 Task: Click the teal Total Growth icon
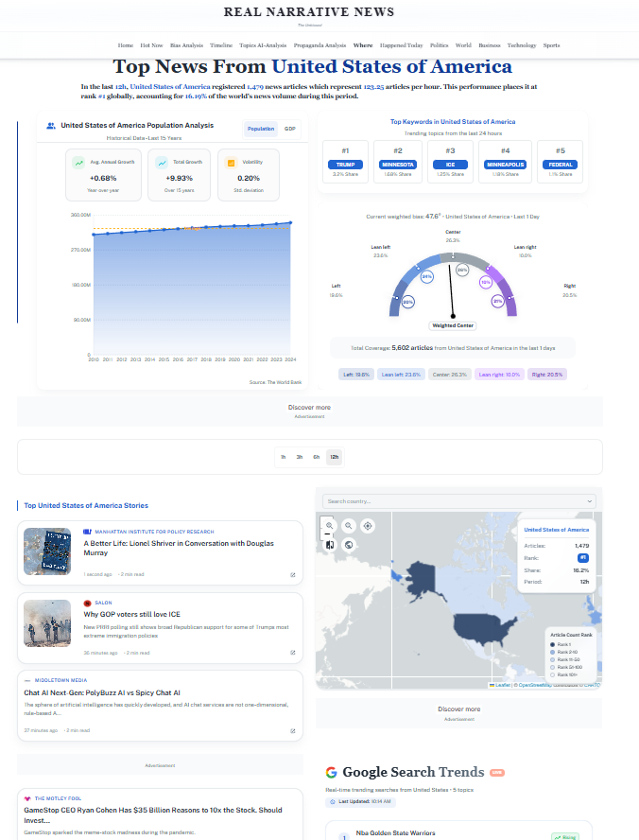pyautogui.click(x=162, y=163)
